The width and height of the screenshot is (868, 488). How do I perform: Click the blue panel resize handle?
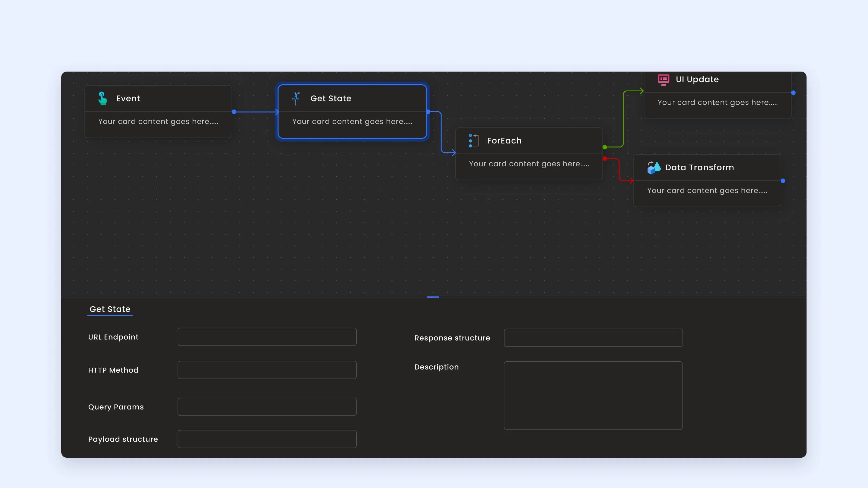433,297
